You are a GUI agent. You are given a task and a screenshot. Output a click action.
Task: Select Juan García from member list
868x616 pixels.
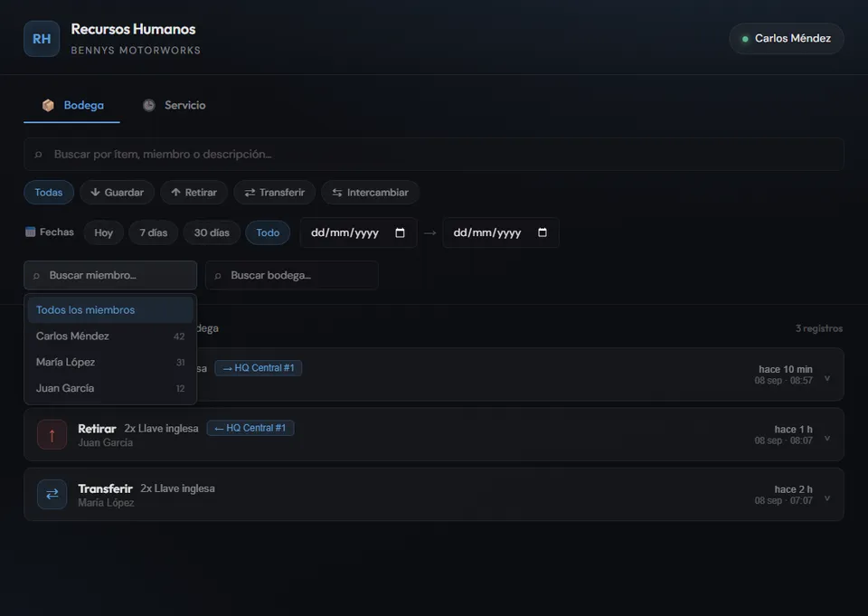point(110,388)
